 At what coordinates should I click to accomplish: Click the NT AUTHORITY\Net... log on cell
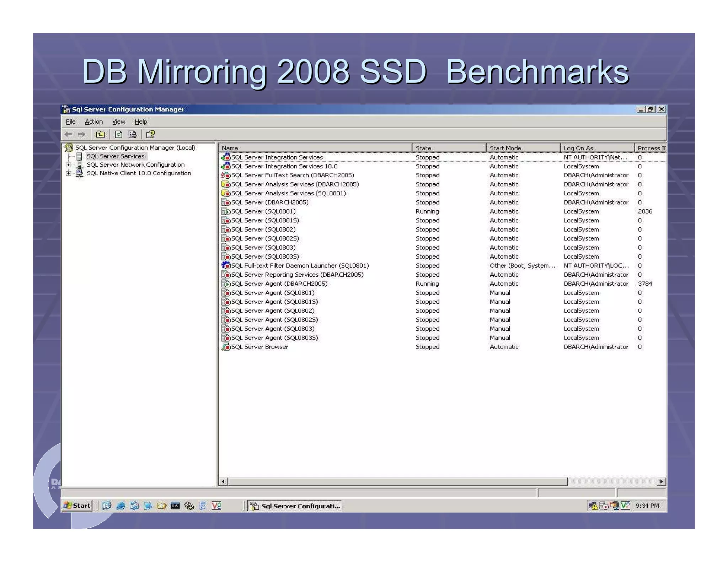pyautogui.click(x=595, y=157)
